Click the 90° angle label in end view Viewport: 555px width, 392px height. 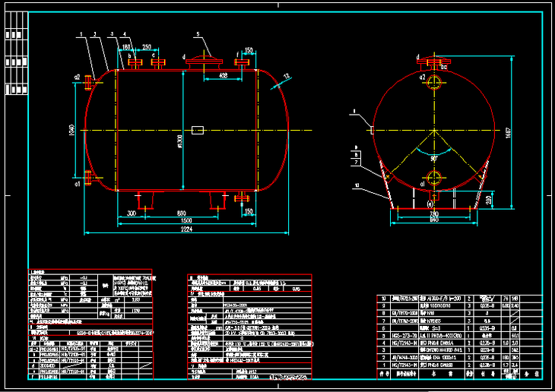434,157
